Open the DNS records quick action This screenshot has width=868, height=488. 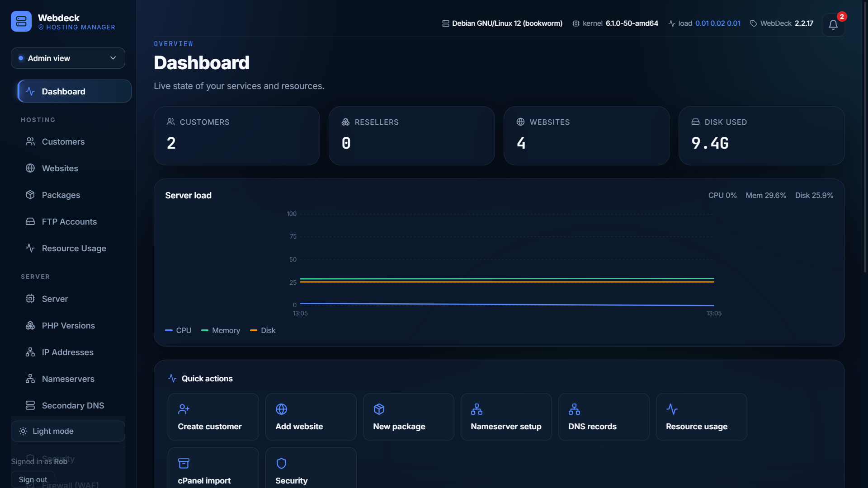pos(604,417)
